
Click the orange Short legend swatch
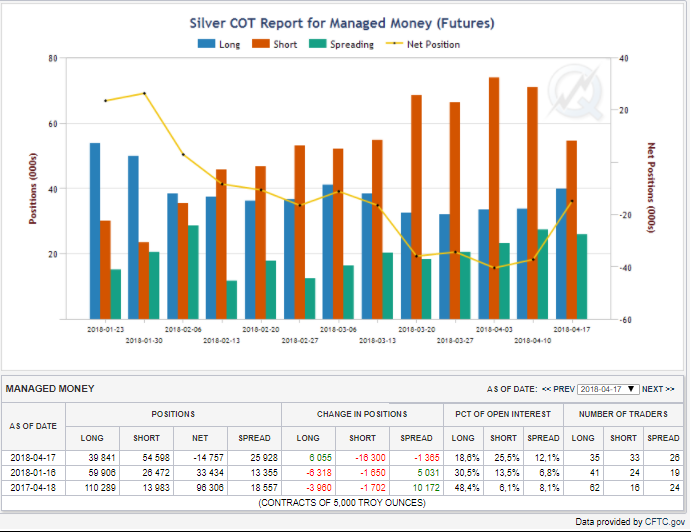point(260,44)
